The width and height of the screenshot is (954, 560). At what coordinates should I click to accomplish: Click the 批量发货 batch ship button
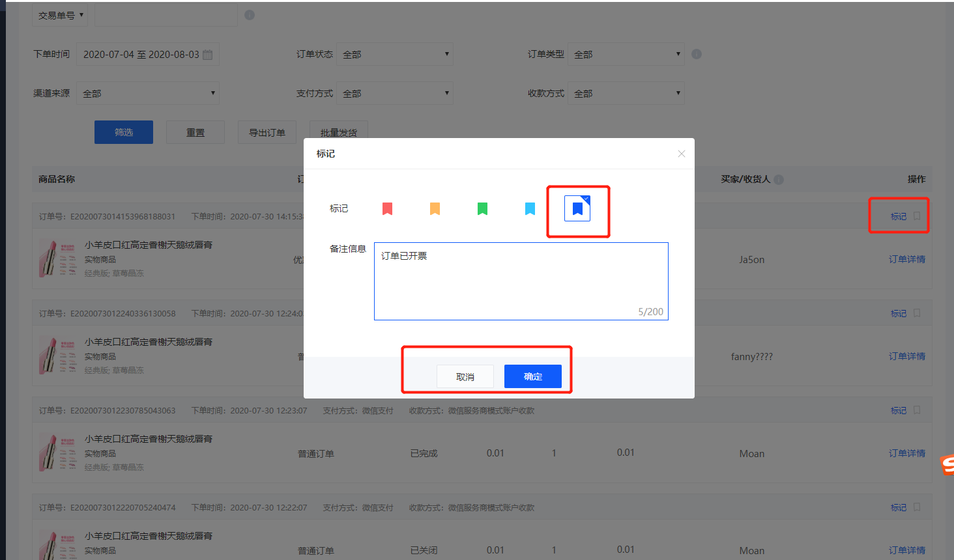339,132
